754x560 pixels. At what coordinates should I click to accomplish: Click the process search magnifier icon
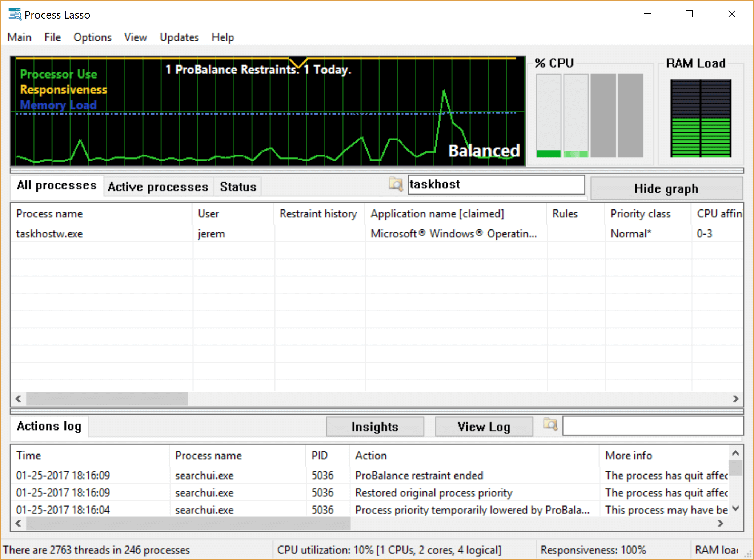click(396, 184)
